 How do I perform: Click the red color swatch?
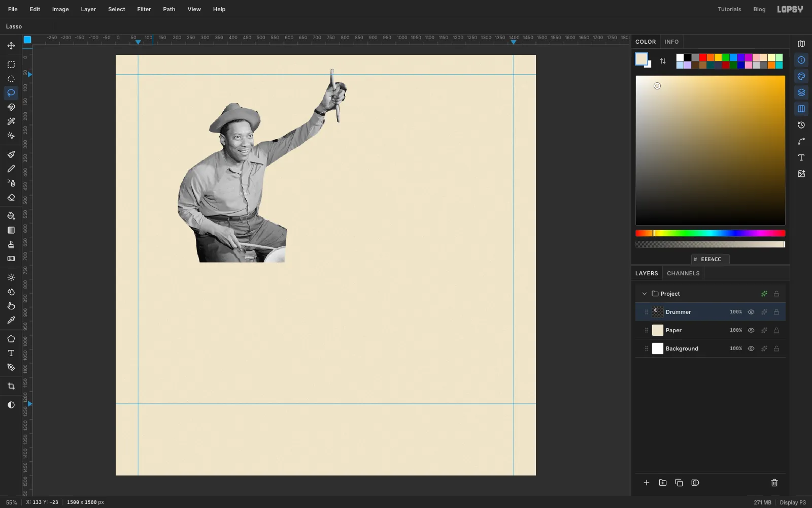point(703,57)
